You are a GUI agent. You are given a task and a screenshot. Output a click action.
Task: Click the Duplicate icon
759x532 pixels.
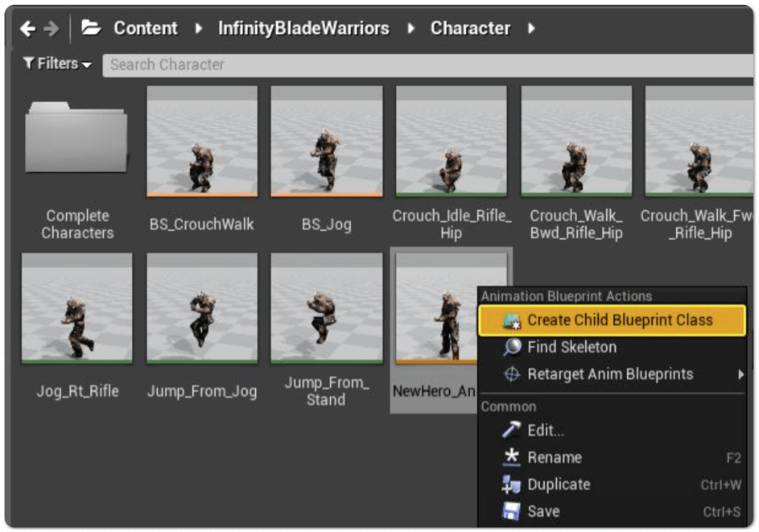point(511,484)
